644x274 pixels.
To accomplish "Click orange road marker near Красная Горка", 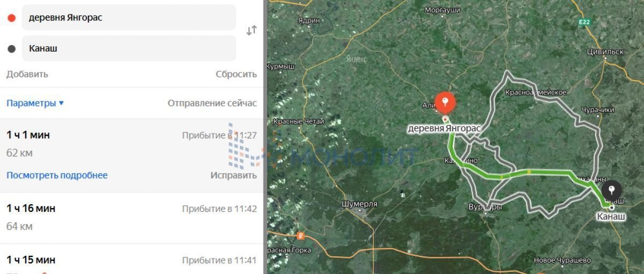I will [x=301, y=235].
